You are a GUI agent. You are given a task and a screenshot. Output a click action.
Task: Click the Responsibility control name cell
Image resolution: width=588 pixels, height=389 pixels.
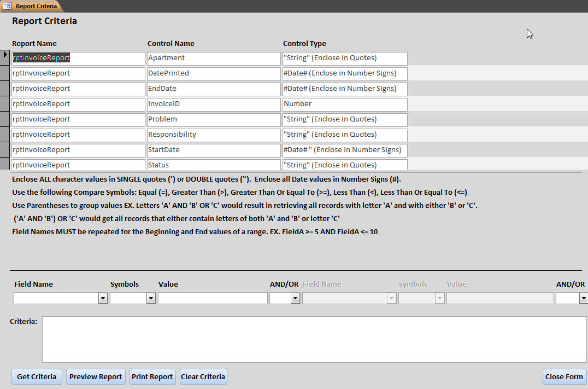tap(214, 135)
